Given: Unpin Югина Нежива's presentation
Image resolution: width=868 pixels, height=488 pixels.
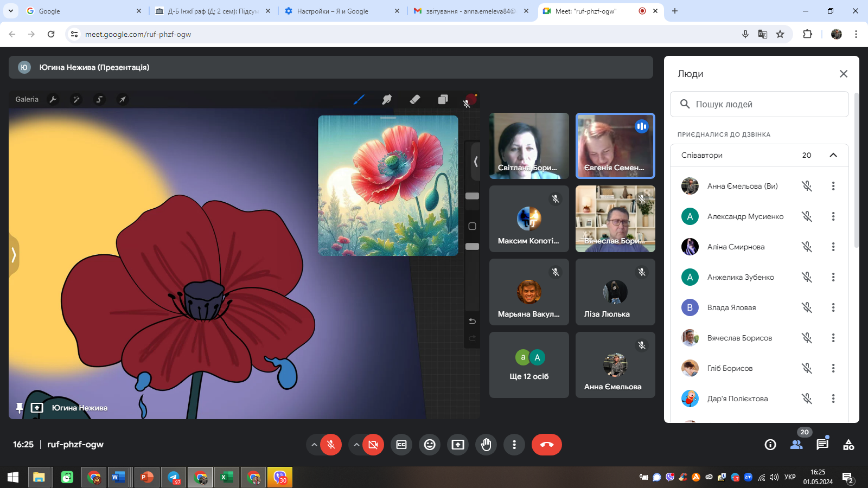Looking at the screenshot, I should [x=20, y=408].
